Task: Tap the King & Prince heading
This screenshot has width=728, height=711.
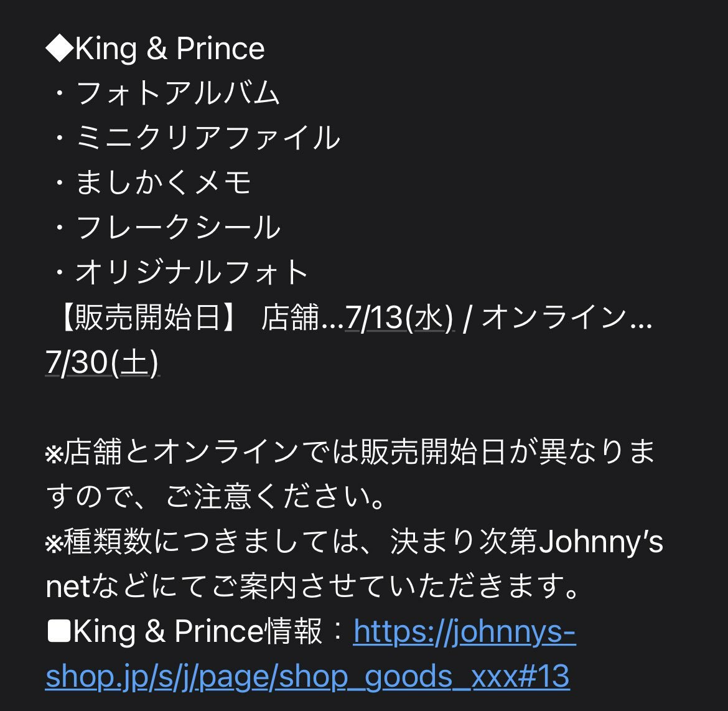Action: [x=169, y=49]
